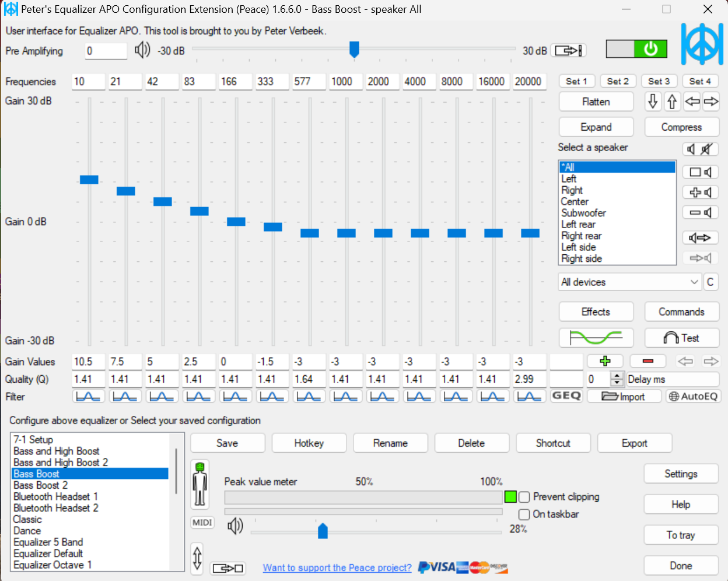Open the Settings button
The width and height of the screenshot is (728, 581).
tap(681, 474)
